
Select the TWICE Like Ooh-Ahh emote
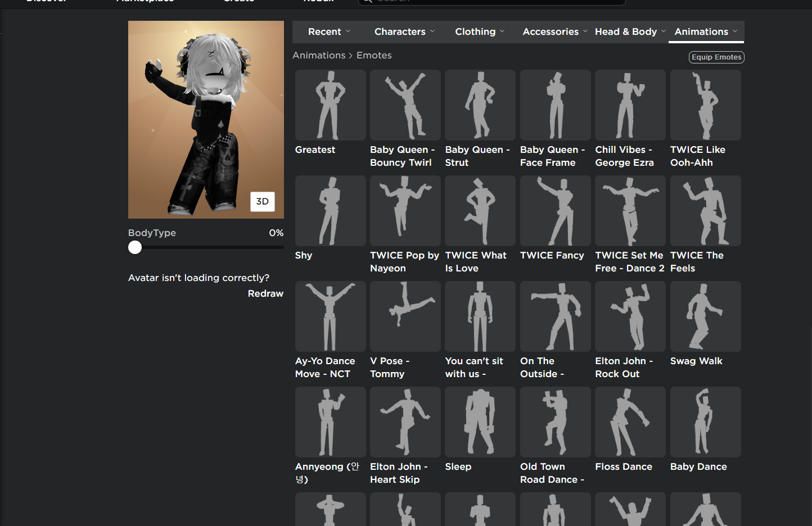click(x=705, y=105)
